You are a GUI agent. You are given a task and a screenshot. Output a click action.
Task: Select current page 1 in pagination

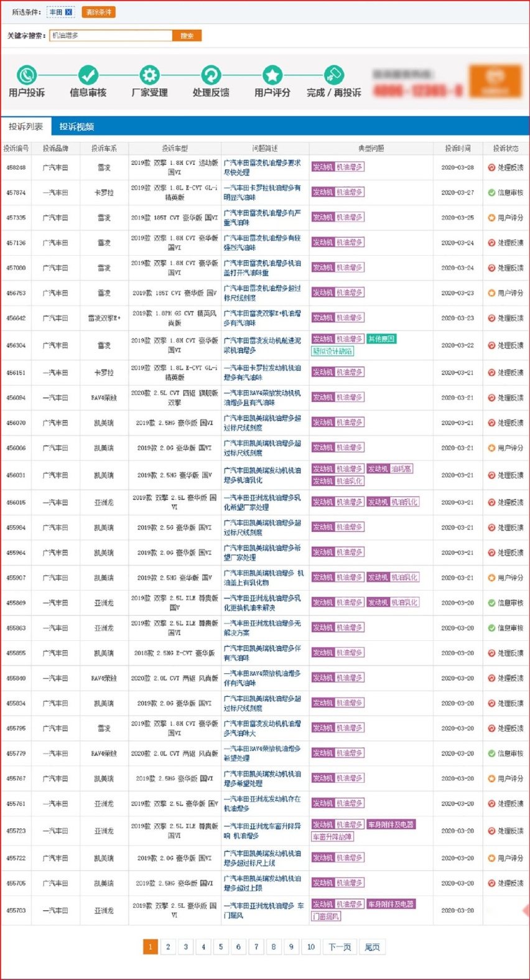pyautogui.click(x=150, y=947)
